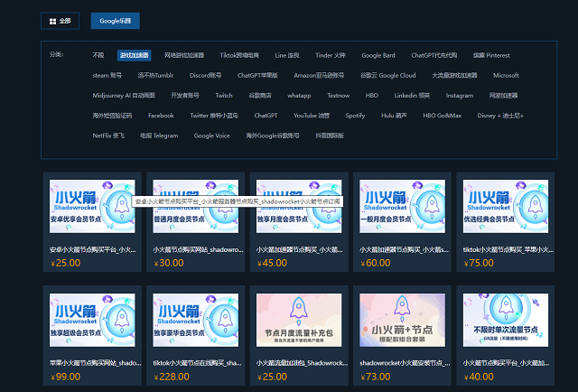Click the ¥40.00 price
Screen dimensions: 578x392
479,377
